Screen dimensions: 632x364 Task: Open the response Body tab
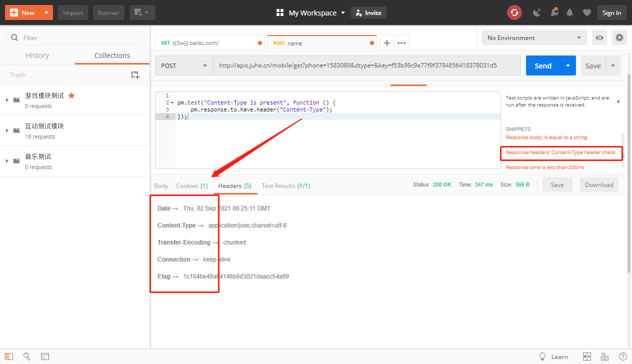pos(161,185)
